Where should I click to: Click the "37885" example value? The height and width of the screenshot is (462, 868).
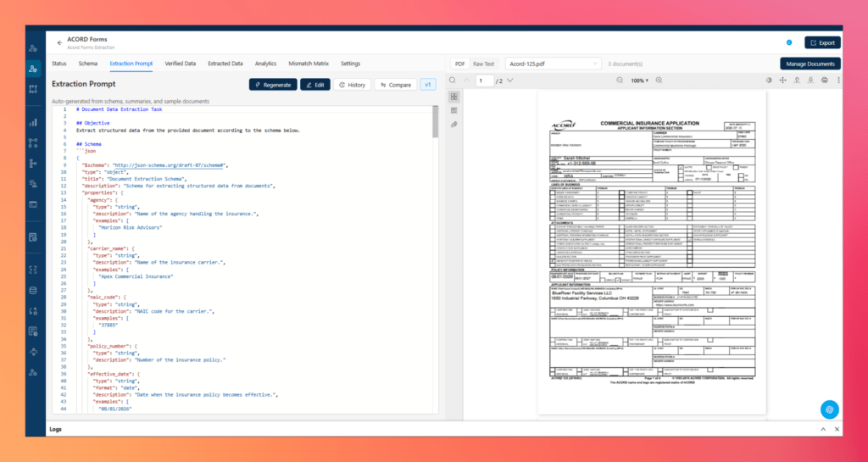[x=108, y=325]
